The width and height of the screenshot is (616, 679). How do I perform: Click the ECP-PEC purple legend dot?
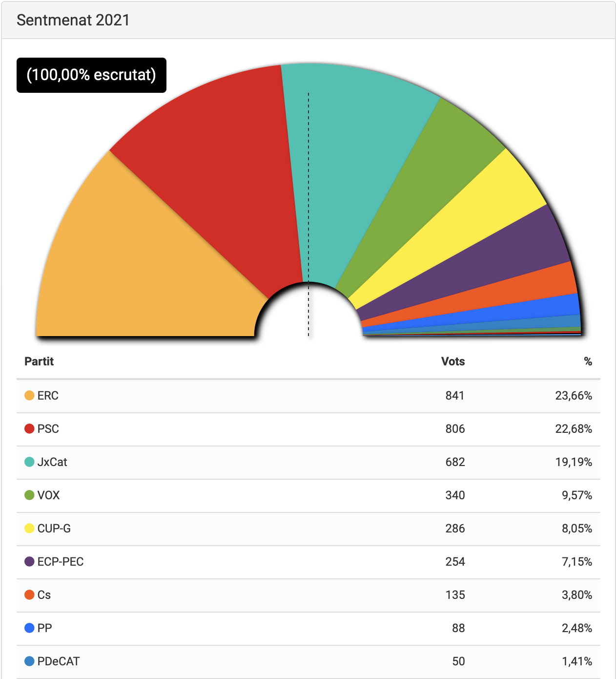(29, 562)
